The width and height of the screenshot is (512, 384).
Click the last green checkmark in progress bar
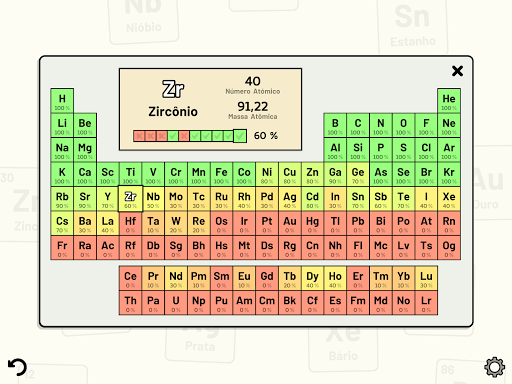click(x=240, y=136)
